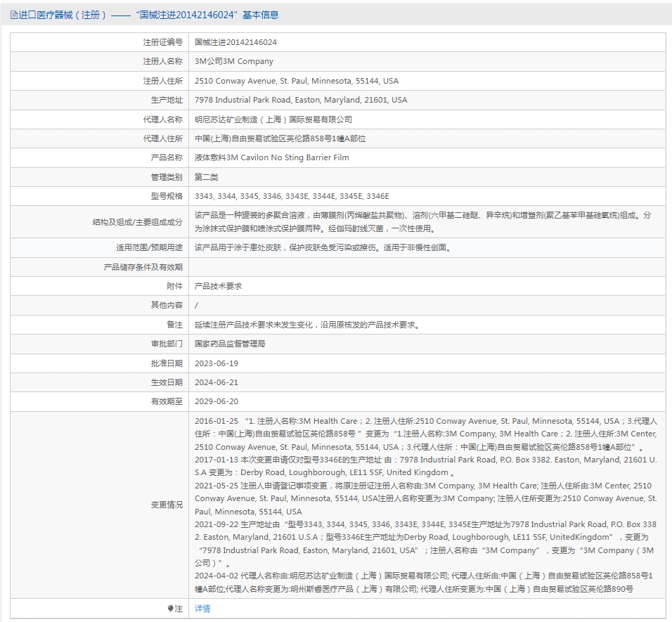Click the 附件 label

[x=175, y=286]
